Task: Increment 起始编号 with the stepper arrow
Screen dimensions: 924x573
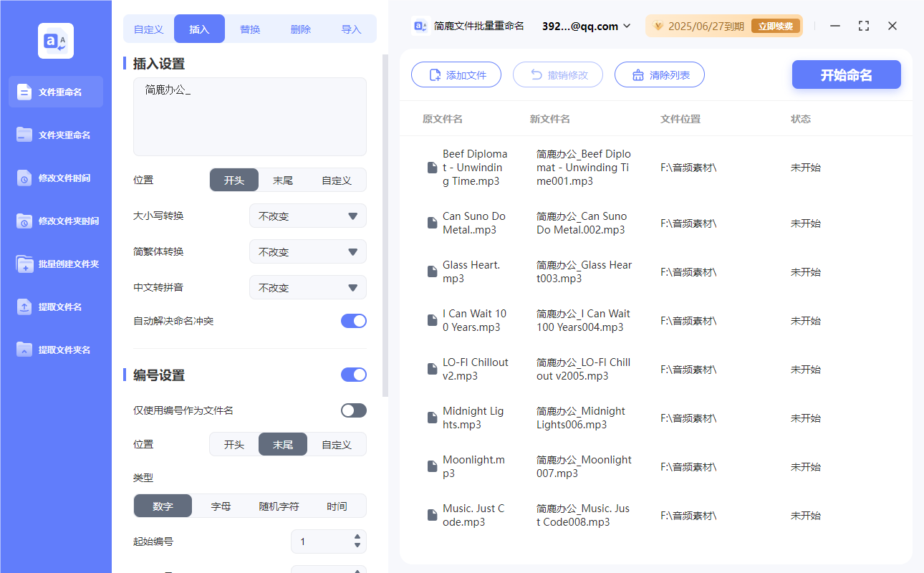Action: click(x=355, y=538)
